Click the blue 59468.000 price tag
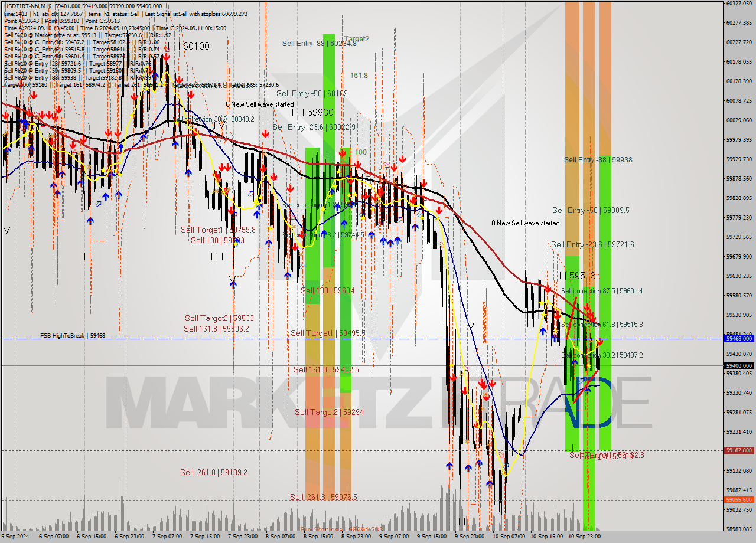The height and width of the screenshot is (543, 756). click(739, 339)
